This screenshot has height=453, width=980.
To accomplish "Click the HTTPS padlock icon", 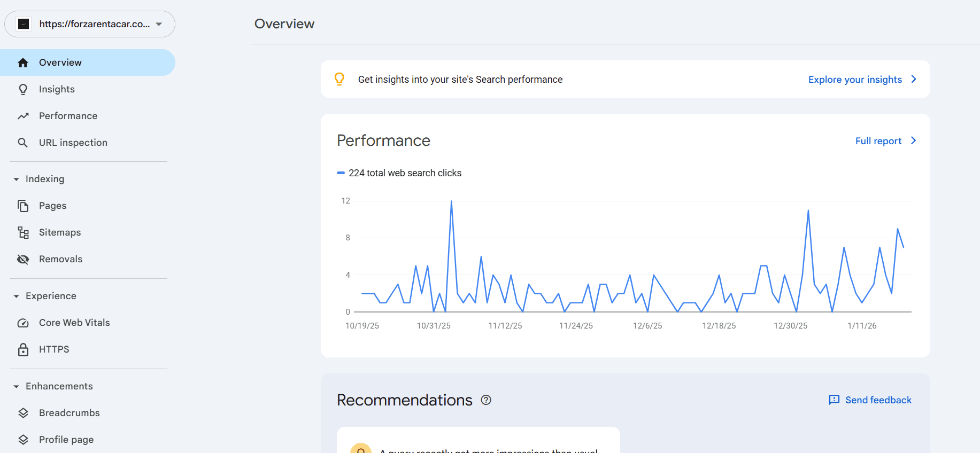I will coord(23,349).
